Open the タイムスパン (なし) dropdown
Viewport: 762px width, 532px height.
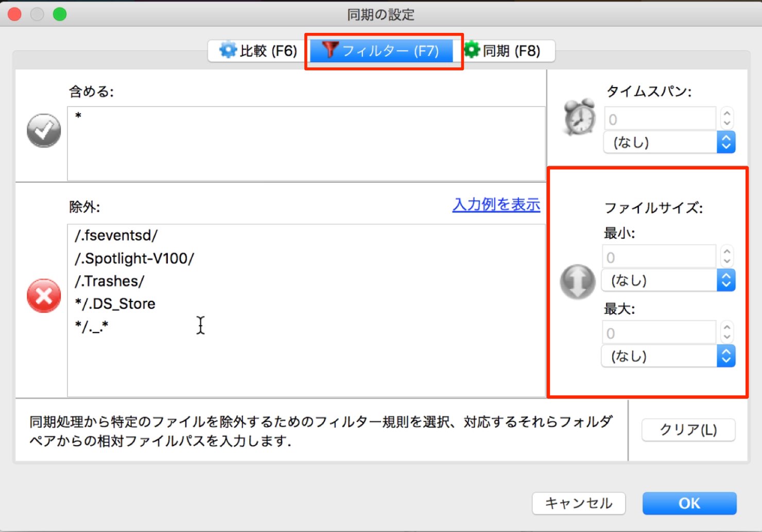pyautogui.click(x=669, y=143)
